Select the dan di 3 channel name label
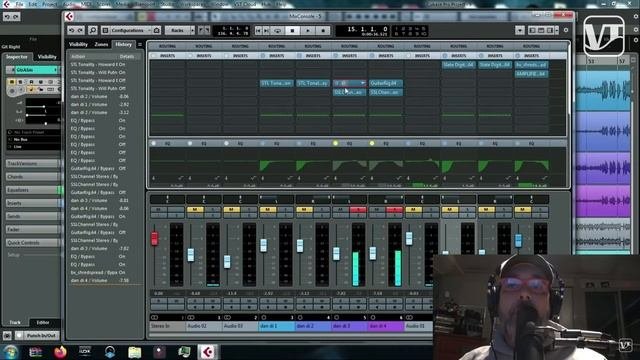Image resolution: width=640 pixels, height=360 pixels. pyautogui.click(x=349, y=326)
